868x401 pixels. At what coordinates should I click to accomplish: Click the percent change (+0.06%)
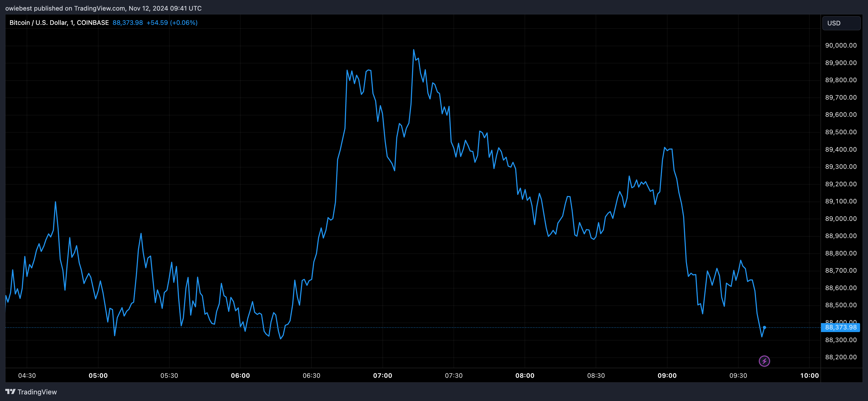click(x=184, y=22)
